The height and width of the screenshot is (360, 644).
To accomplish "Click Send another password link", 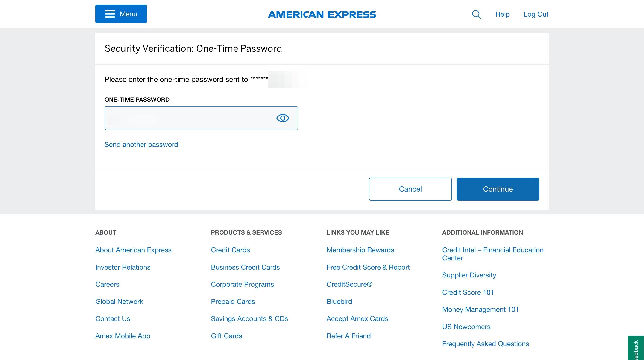I will (141, 144).
